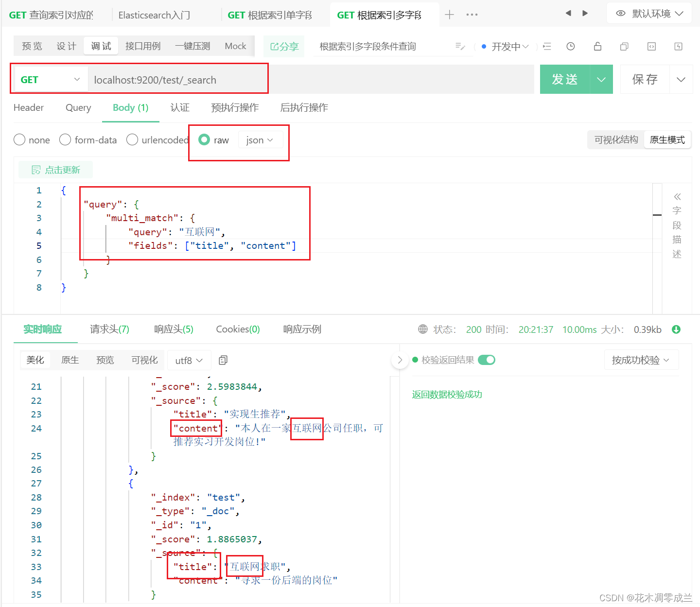This screenshot has height=607, width=700.
Task: Expand the 发送 button dropdown arrow
Action: (601, 80)
